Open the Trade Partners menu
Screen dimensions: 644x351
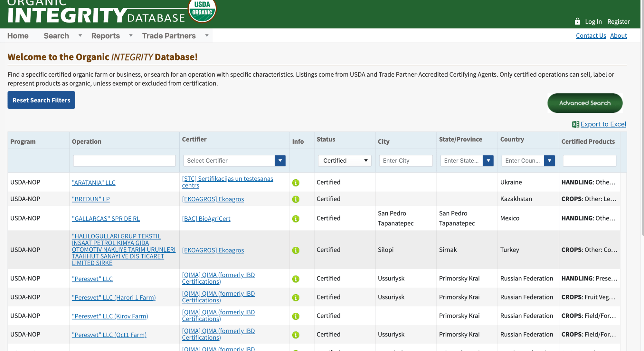pos(169,36)
